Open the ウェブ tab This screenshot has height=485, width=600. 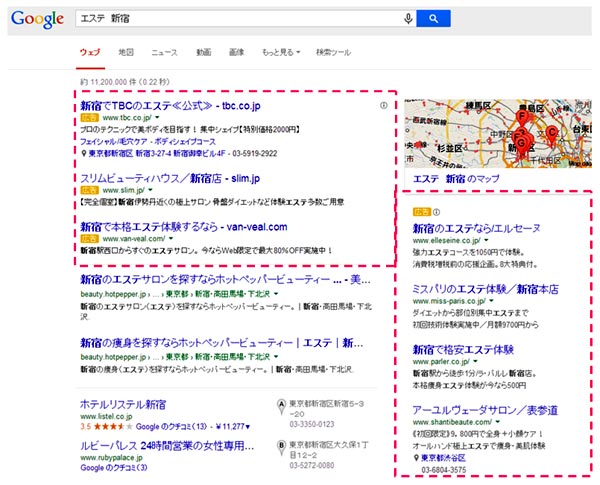[90, 52]
